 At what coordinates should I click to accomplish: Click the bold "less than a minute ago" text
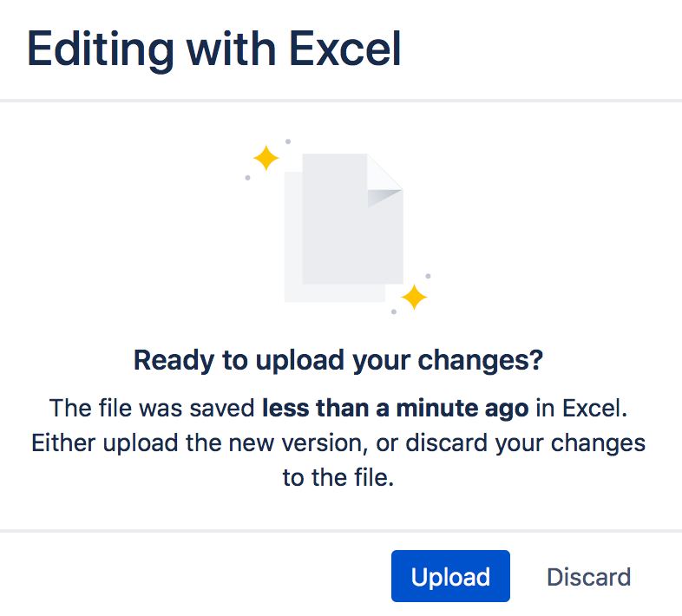coord(396,409)
